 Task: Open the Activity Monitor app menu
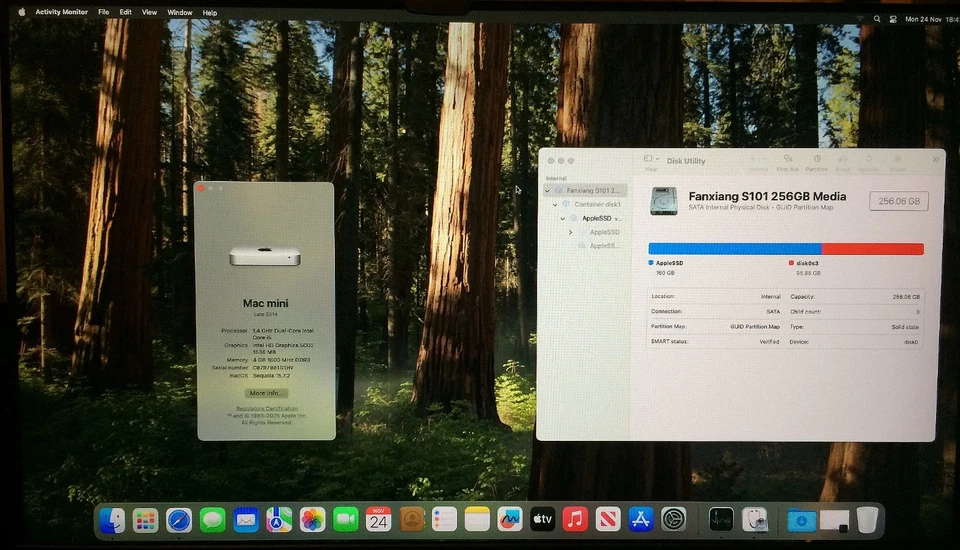coord(61,12)
